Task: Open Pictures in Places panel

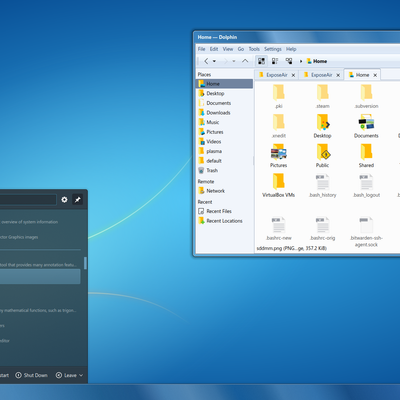Action: pyautogui.click(x=224, y=132)
